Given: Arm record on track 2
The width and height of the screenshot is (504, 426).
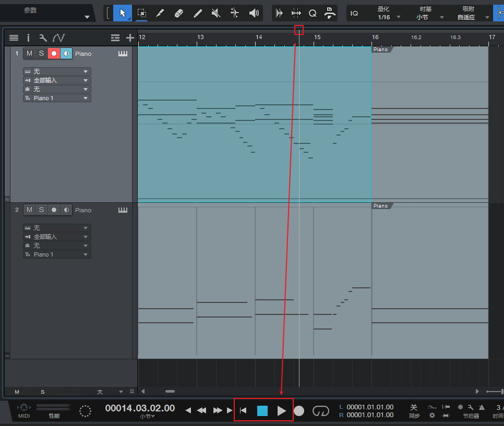Looking at the screenshot, I should (54, 210).
